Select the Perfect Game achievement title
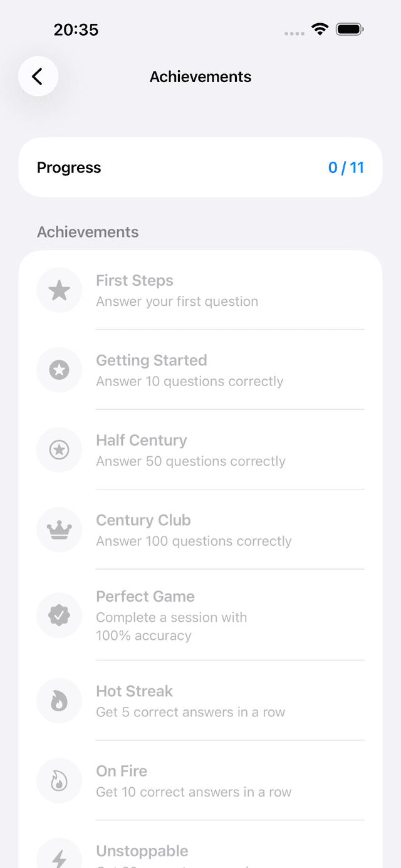Viewport: 401px width, 868px height. (x=145, y=597)
